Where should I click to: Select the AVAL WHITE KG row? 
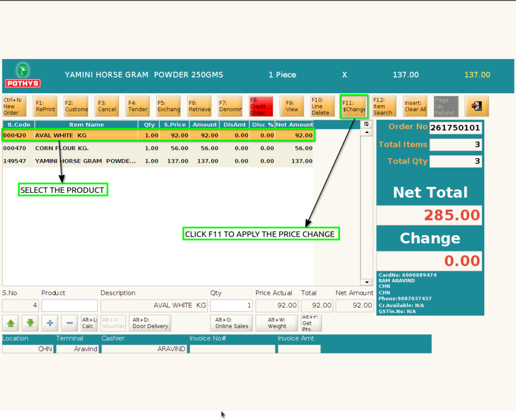click(x=158, y=135)
